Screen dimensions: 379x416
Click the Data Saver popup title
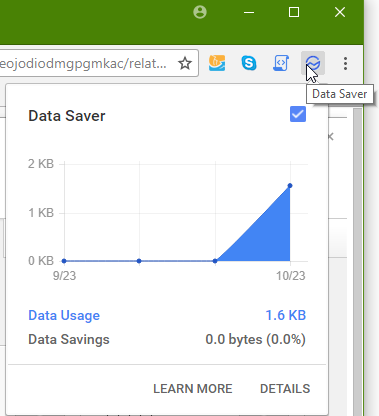pos(67,116)
